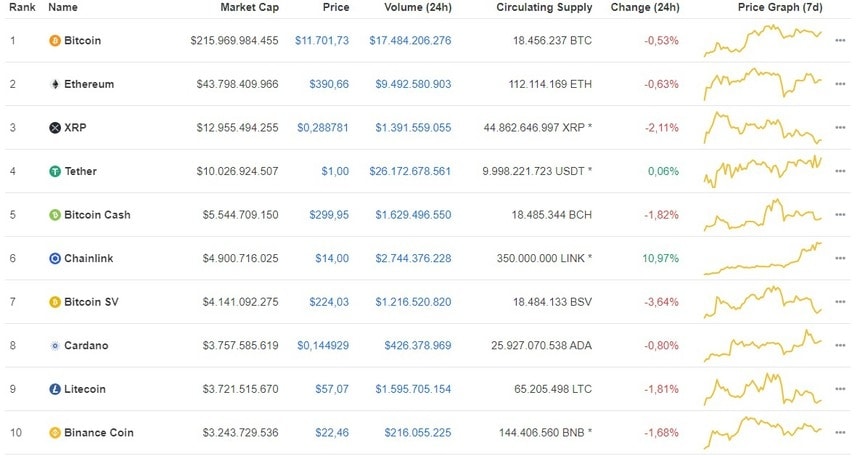The image size is (860, 456).
Task: Open the Chainlink 7d price graph
Action: point(763,258)
